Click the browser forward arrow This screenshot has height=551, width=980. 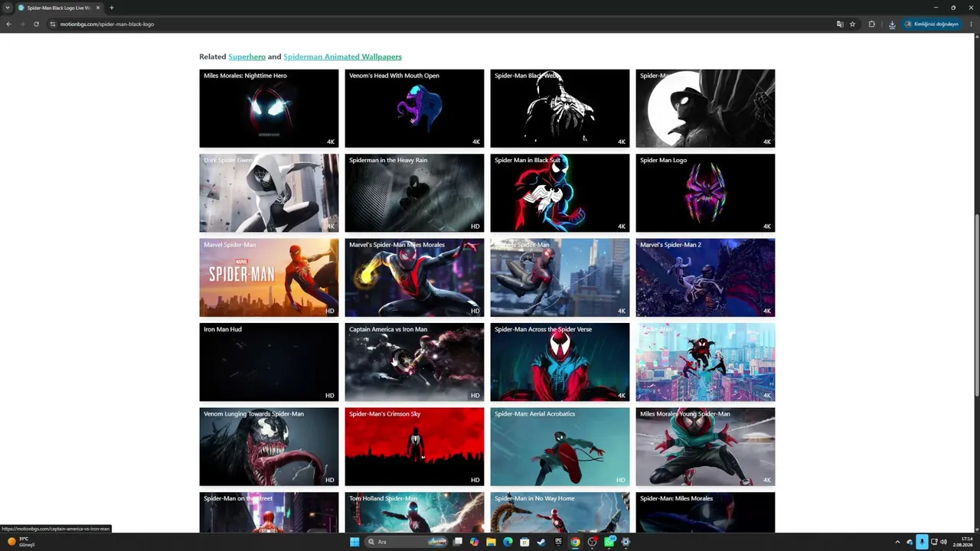pyautogui.click(x=21, y=24)
